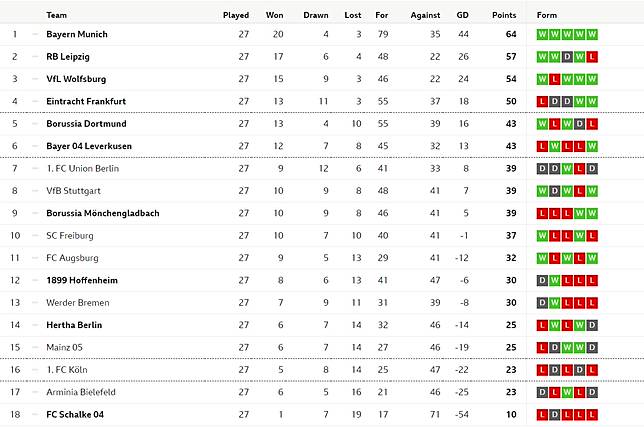Select Union Berlin's red loss badge

click(580, 169)
